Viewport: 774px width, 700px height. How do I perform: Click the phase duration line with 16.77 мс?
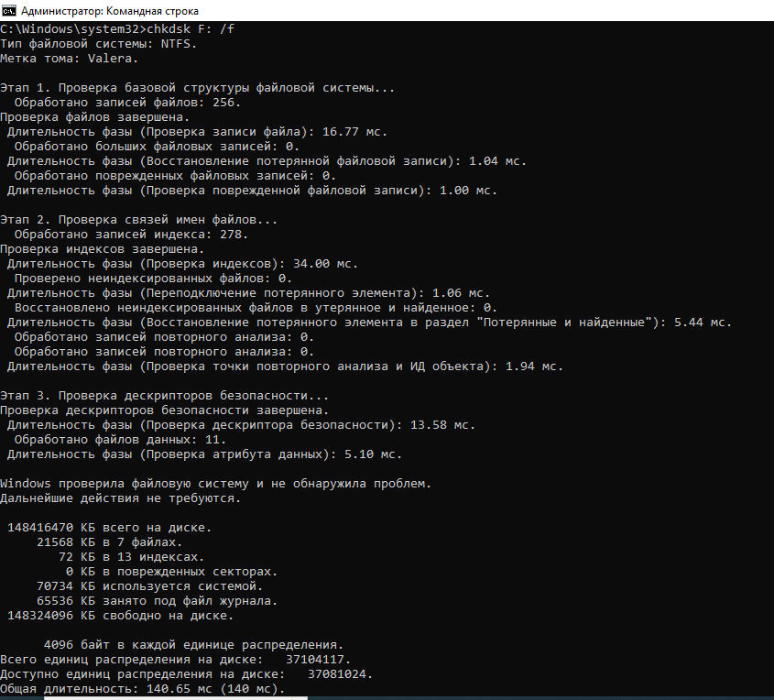197,132
